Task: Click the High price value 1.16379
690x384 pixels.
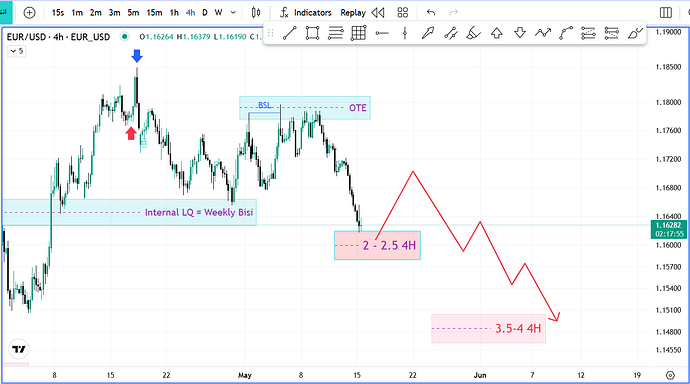Action: (194, 37)
